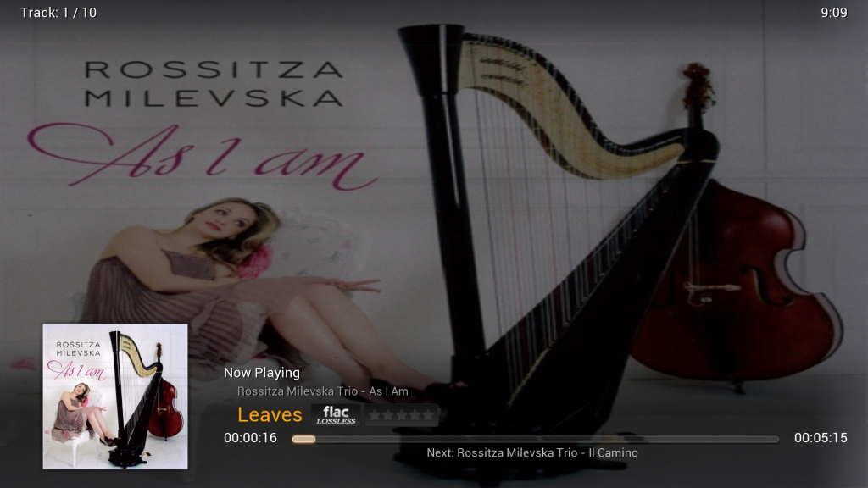The image size is (868, 488).
Task: Click the filled portion of the progress bar
Action: pos(304,440)
